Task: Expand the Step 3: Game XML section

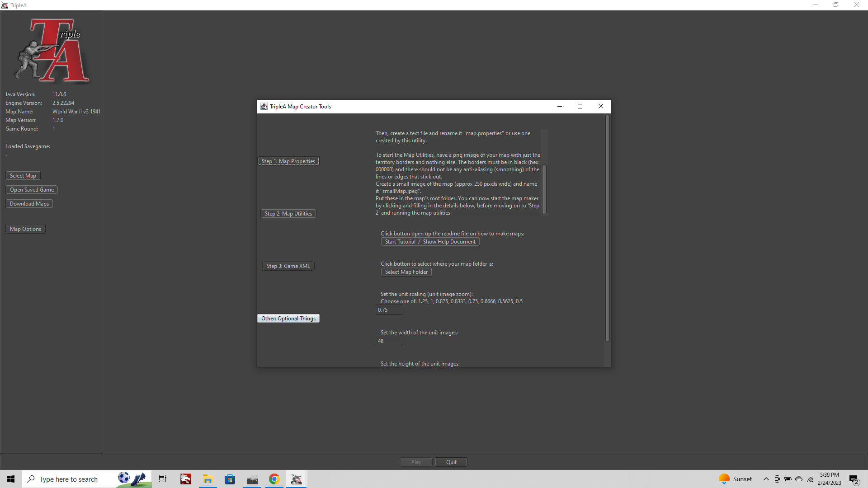Action: click(288, 266)
